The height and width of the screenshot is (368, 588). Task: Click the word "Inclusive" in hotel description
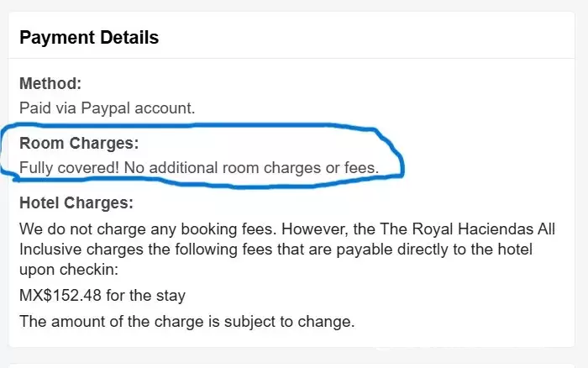tap(50, 250)
